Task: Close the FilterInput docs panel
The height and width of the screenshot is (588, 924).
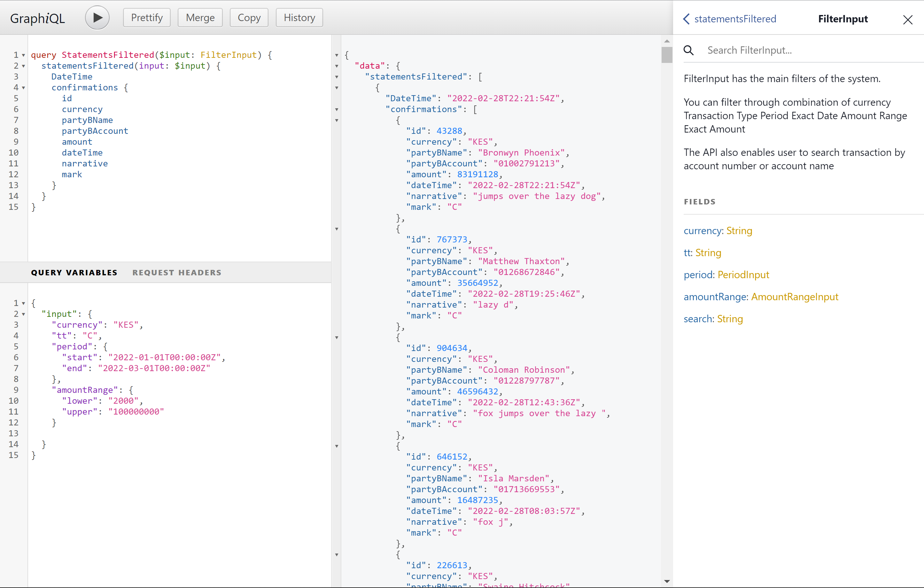Action: coord(907,19)
